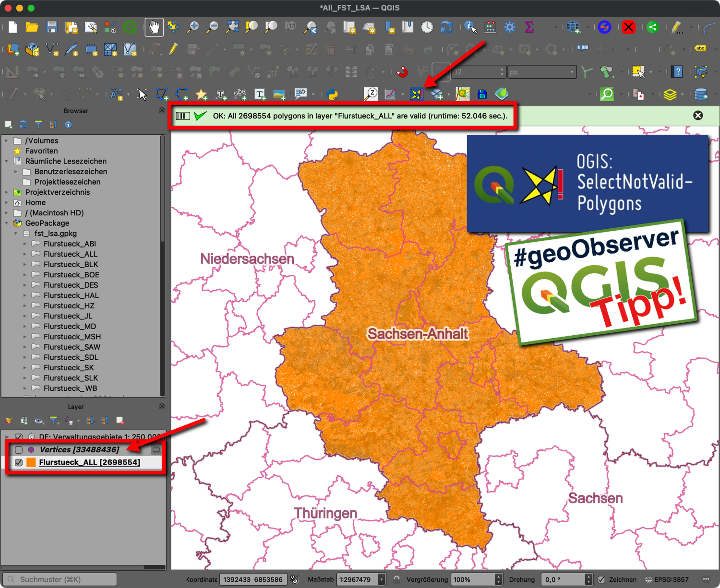Viewport: 720px width, 588px height.
Task: Click the Add Group icon in Layer panel
Action: click(x=24, y=421)
